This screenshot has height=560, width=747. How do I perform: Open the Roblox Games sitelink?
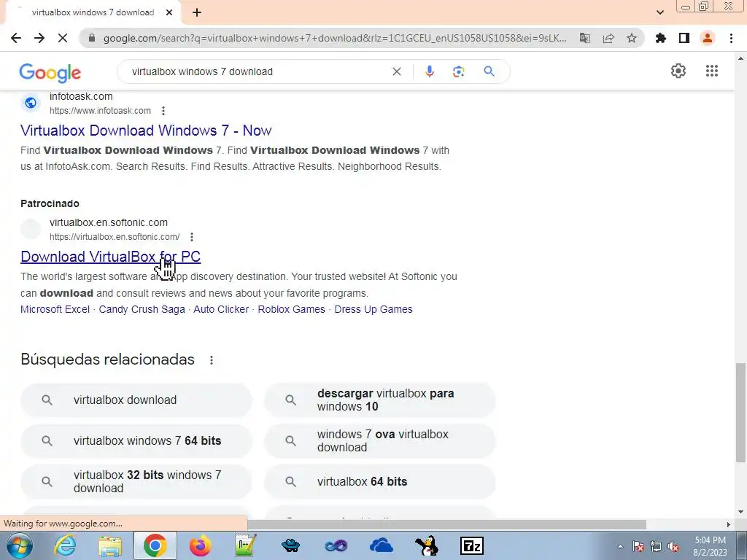click(292, 309)
